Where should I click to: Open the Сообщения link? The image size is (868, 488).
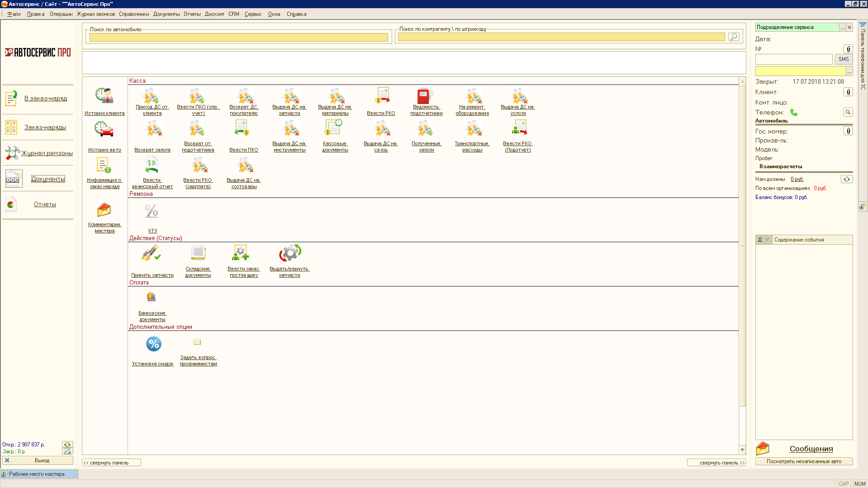tap(811, 449)
